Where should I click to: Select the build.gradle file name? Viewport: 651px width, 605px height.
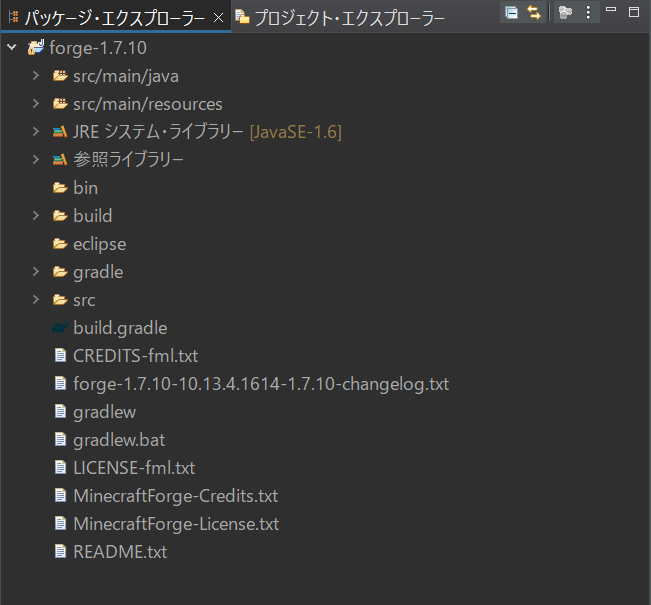pyautogui.click(x=120, y=328)
